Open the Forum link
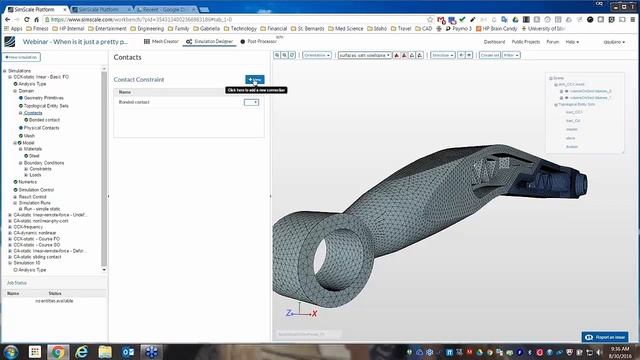Image resolution: width=640 pixels, height=360 pixels. (x=553, y=42)
